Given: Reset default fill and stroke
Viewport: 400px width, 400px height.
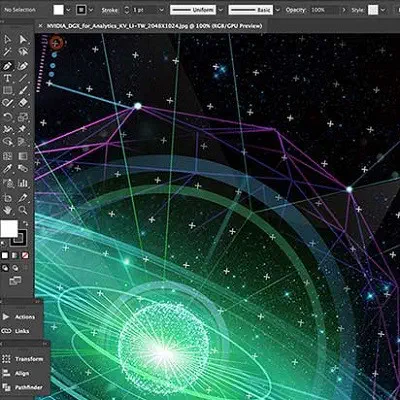Looking at the screenshot, I should [x=3, y=243].
